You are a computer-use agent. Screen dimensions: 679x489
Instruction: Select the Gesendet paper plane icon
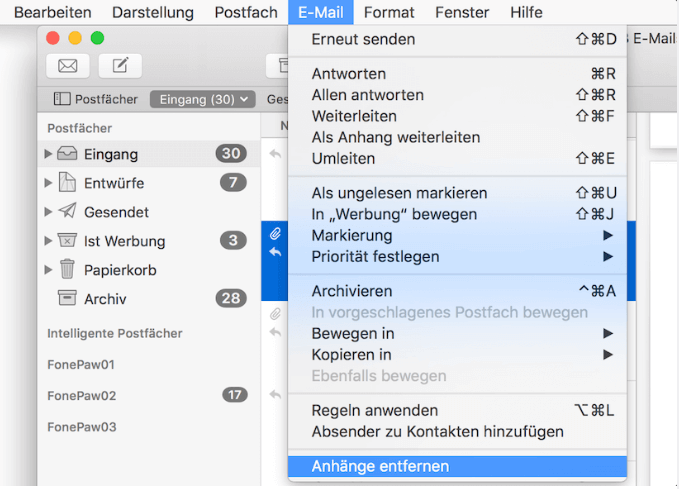coord(67,212)
